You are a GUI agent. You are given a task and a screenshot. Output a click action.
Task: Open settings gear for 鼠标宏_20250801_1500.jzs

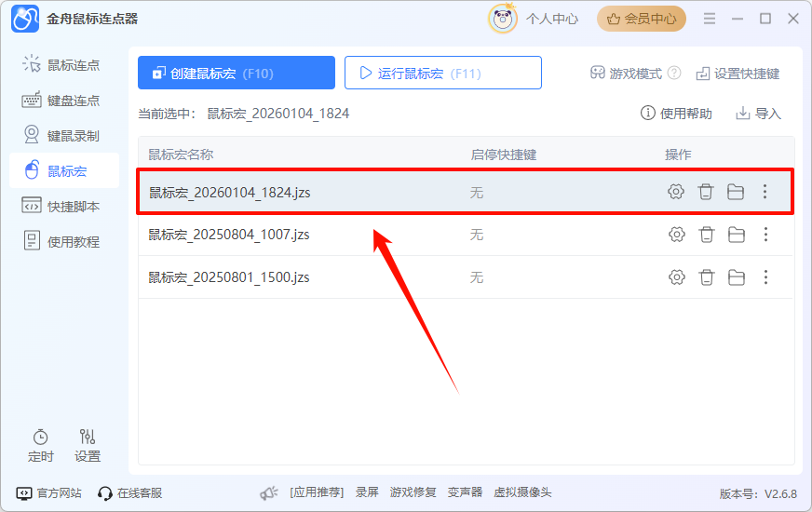coord(676,277)
